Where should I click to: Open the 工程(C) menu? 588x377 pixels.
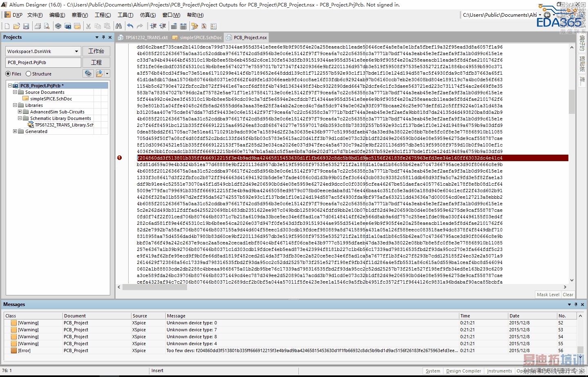click(103, 15)
